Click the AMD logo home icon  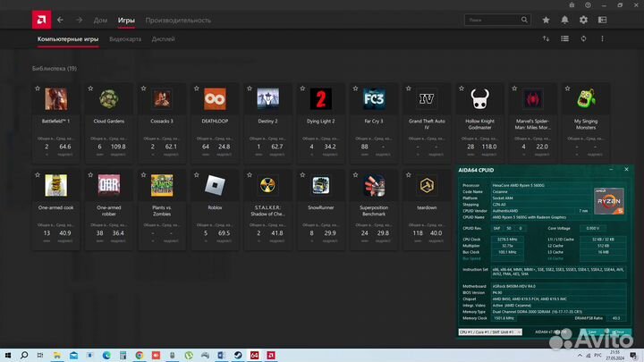(41, 20)
